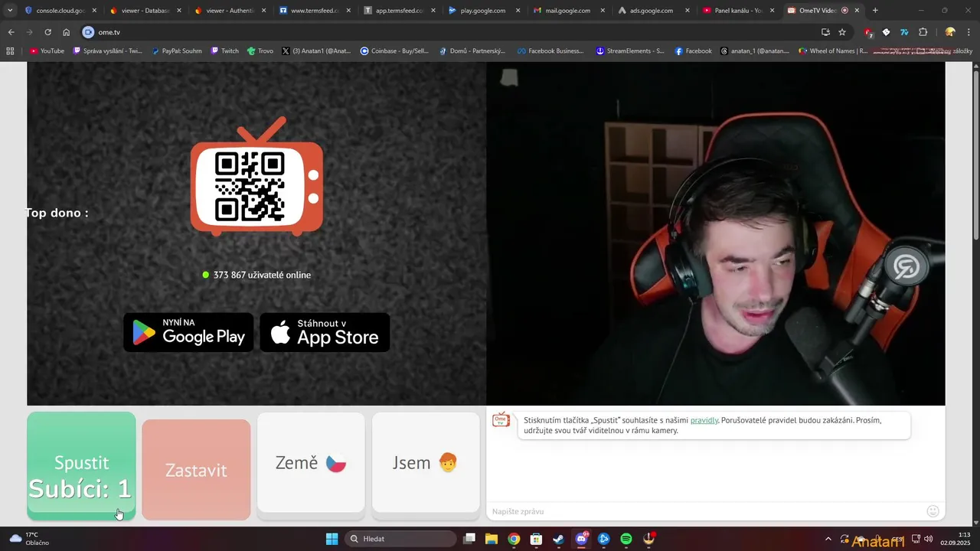Image resolution: width=980 pixels, height=551 pixels.
Task: Open the Chrome profile avatar
Action: tap(950, 32)
